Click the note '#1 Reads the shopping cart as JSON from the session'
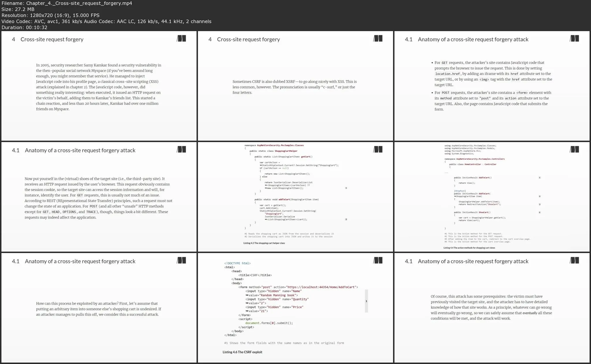591x364 pixels. coord(289,234)
